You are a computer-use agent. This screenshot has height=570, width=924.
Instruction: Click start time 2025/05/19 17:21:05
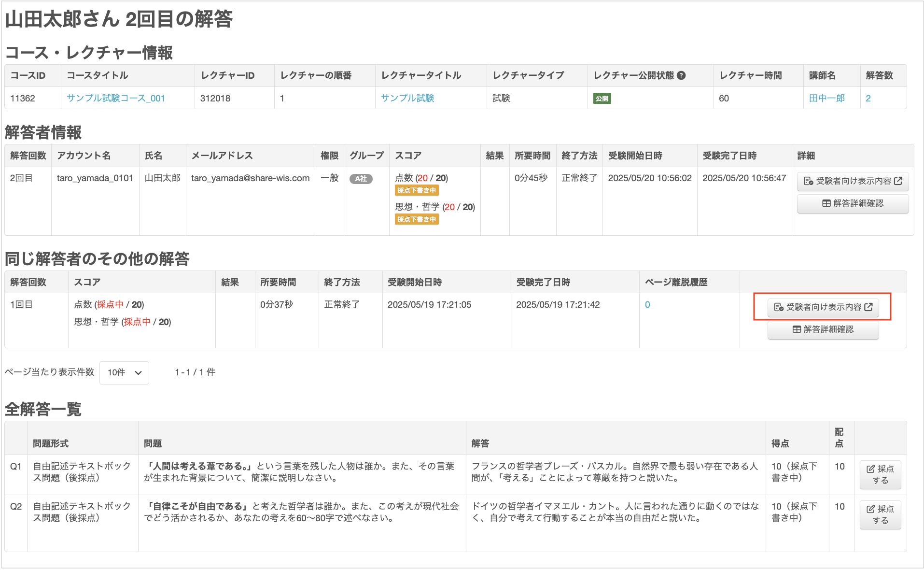pos(430,305)
